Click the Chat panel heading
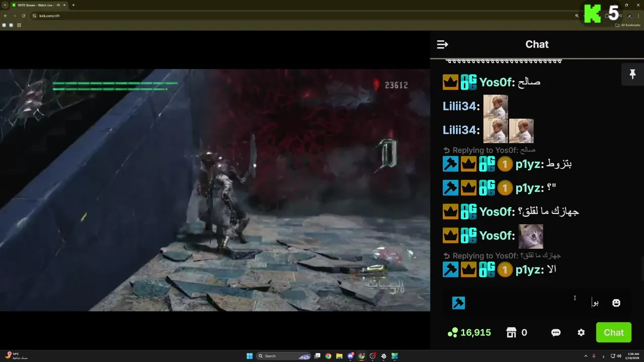The width and height of the screenshot is (644, 362). point(537,44)
